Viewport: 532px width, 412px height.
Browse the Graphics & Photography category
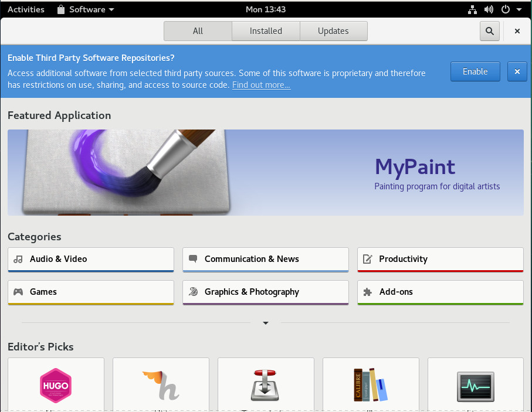pos(265,292)
